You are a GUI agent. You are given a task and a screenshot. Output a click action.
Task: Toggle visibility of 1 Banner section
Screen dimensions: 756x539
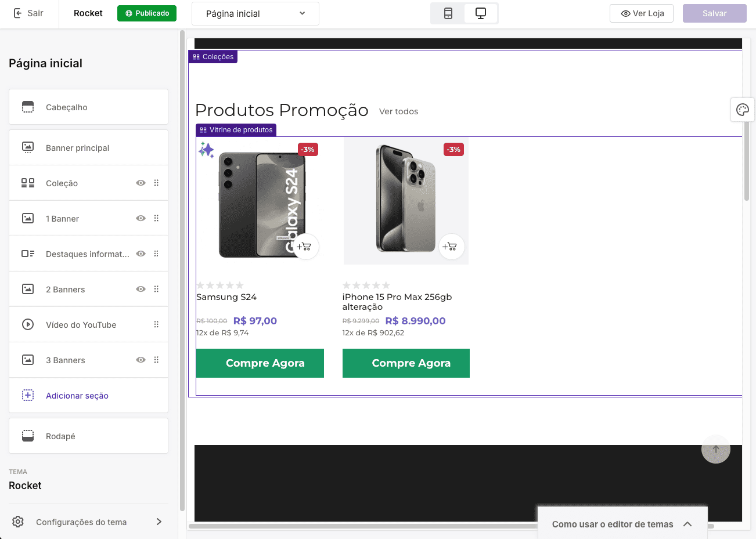point(141,218)
